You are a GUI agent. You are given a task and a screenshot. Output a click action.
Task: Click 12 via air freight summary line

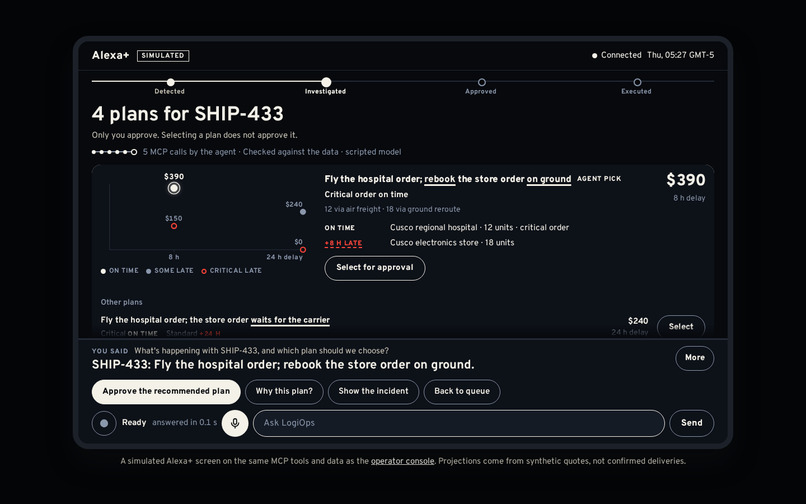[x=392, y=209]
